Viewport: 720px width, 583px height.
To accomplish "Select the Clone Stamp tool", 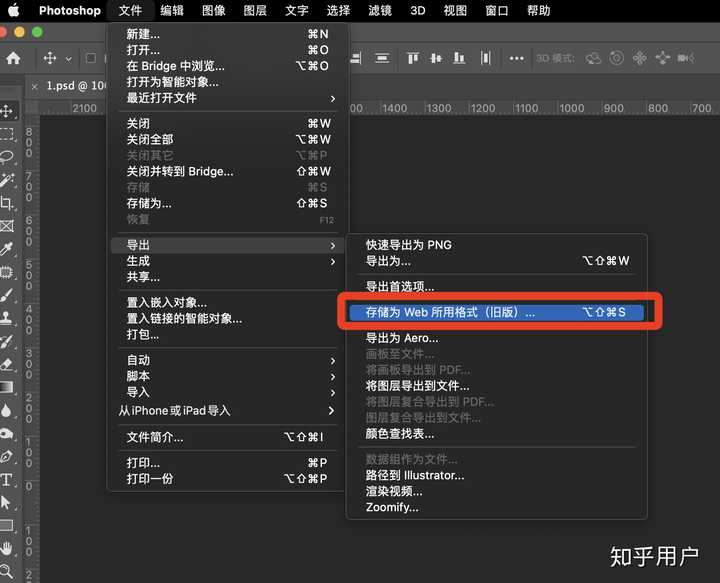I will [x=7, y=318].
